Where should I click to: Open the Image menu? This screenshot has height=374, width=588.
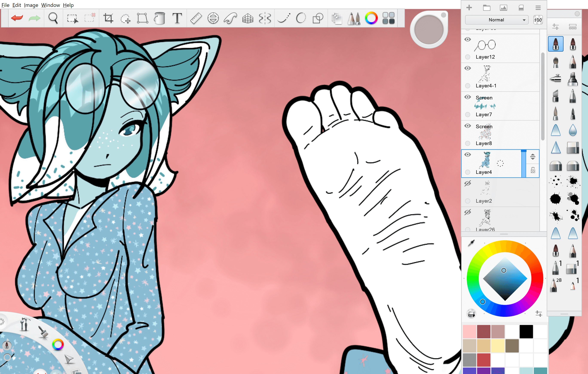point(31,5)
